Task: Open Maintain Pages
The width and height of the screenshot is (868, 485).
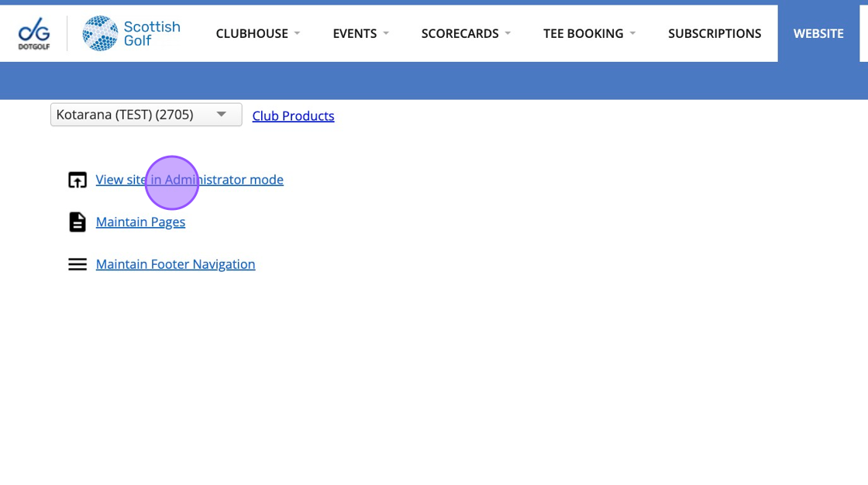Action: click(x=140, y=222)
